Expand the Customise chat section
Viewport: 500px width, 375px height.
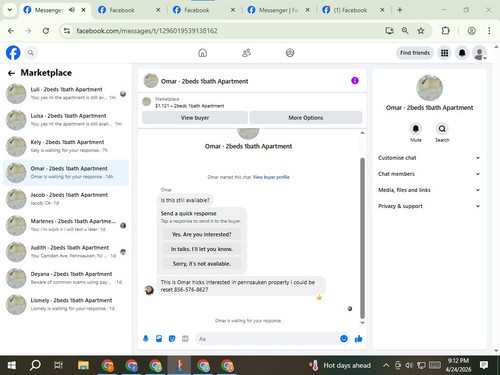[x=429, y=158]
